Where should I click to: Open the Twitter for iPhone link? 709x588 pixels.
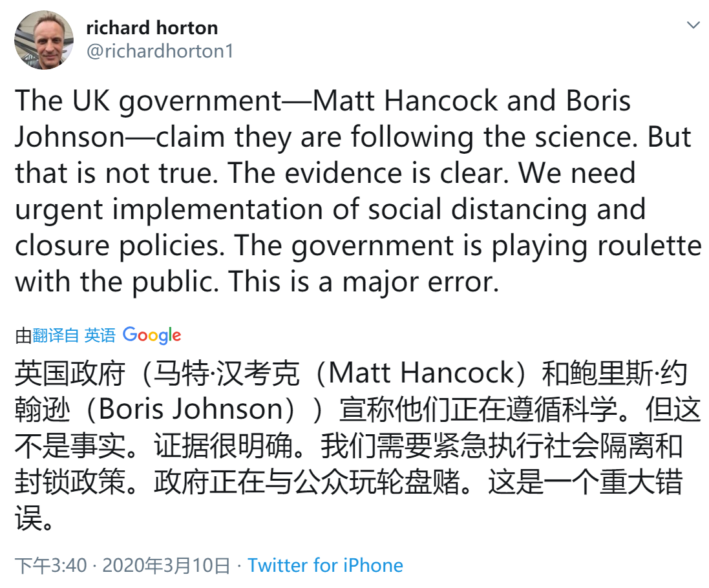325,565
